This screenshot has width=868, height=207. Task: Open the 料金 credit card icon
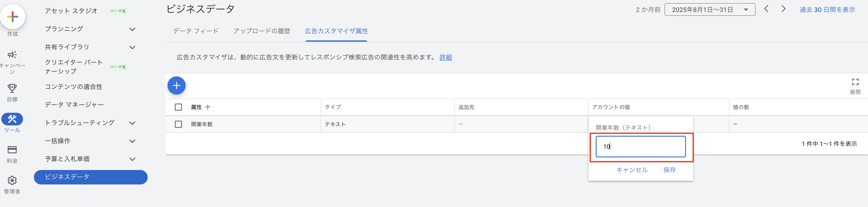[x=12, y=150]
